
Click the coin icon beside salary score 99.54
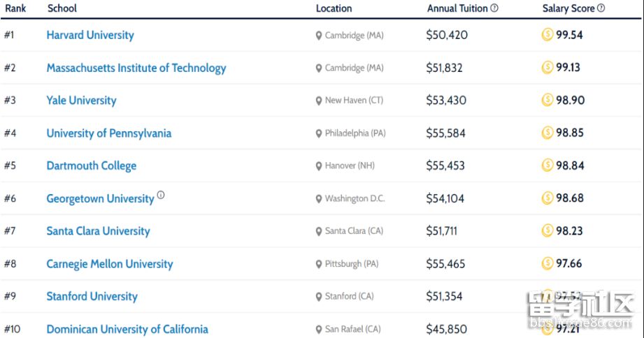coord(547,35)
